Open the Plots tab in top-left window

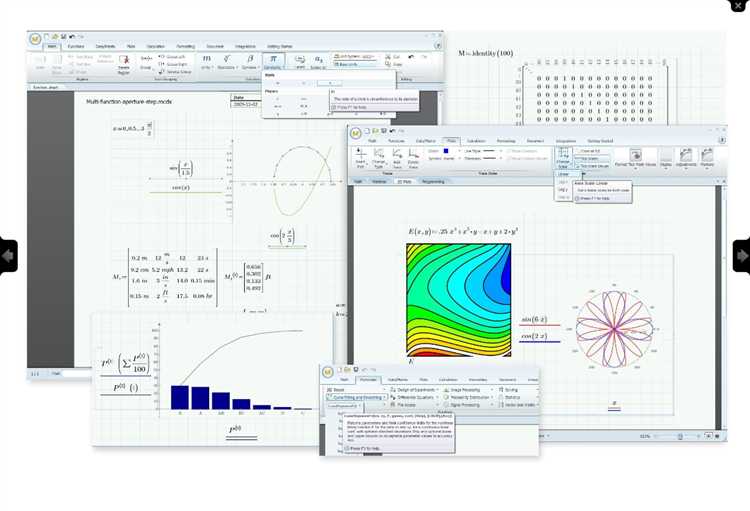(x=131, y=46)
